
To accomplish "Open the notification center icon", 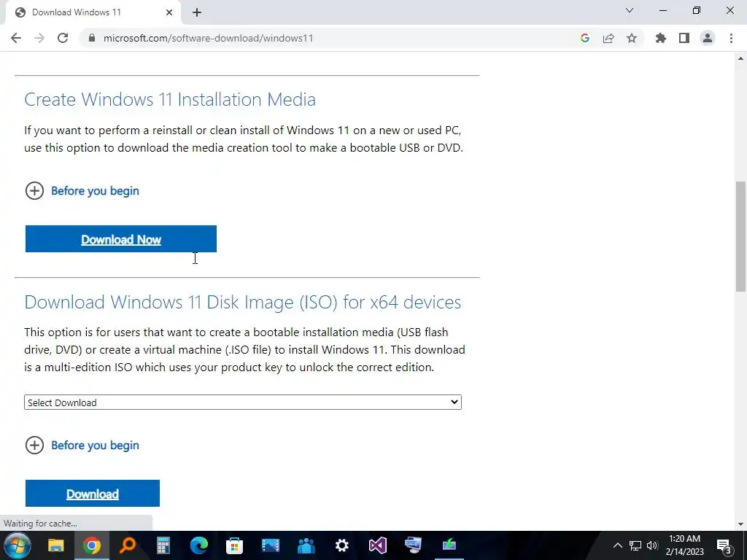I will pos(724,545).
